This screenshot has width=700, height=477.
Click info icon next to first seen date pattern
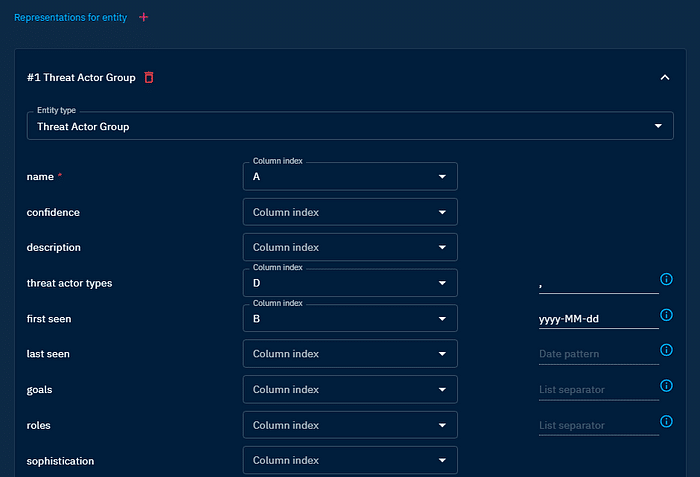[x=666, y=315]
